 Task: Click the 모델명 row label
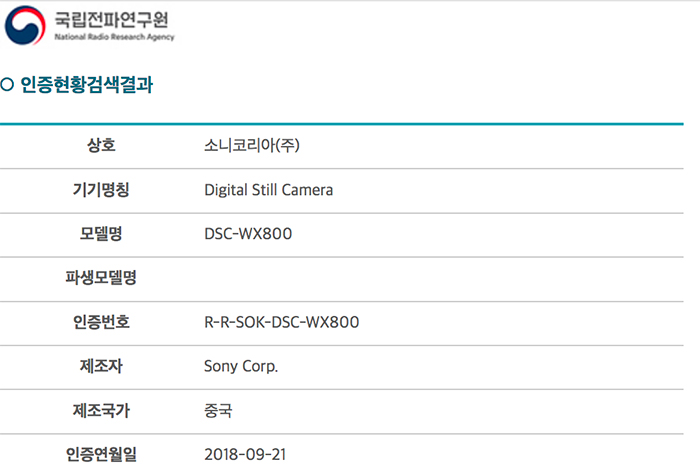coord(101,234)
